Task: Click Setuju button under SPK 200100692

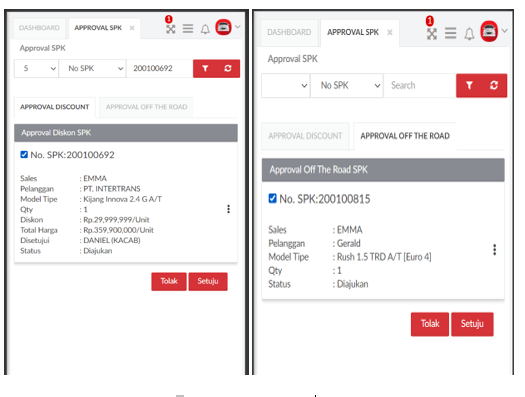Action: [208, 281]
